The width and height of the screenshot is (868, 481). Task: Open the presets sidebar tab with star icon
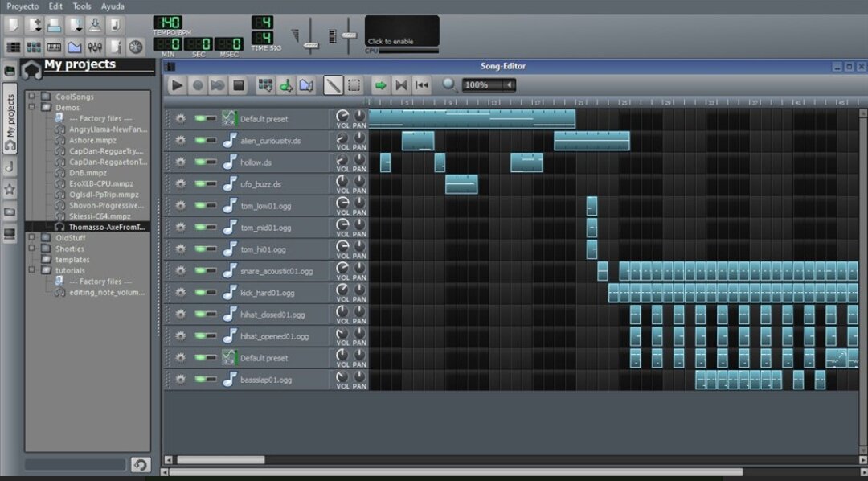tap(10, 190)
